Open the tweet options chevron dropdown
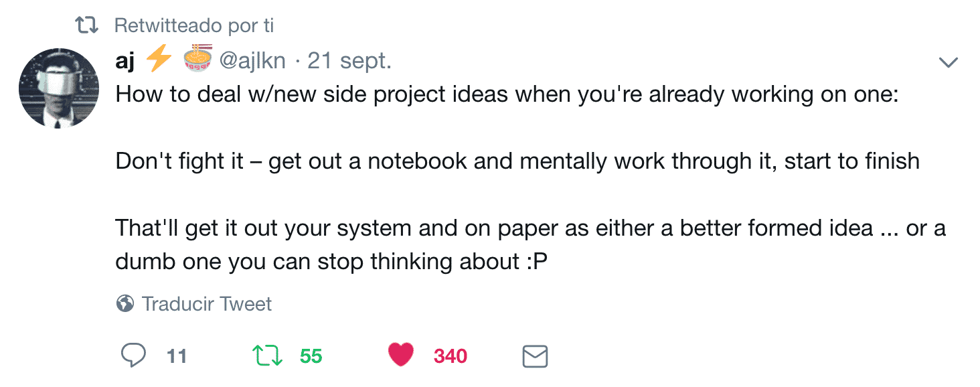Screen dimensions: 980x387 point(949,63)
